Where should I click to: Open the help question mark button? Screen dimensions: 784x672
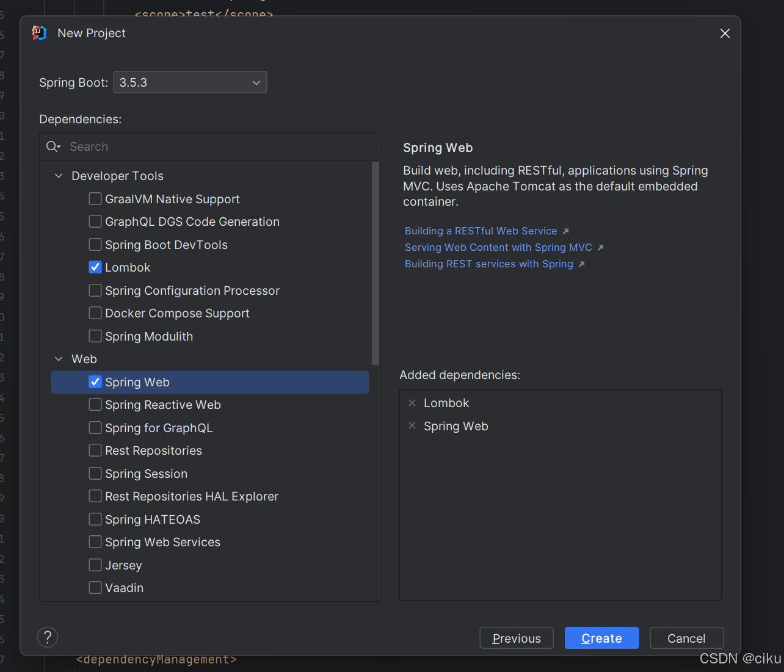click(48, 637)
